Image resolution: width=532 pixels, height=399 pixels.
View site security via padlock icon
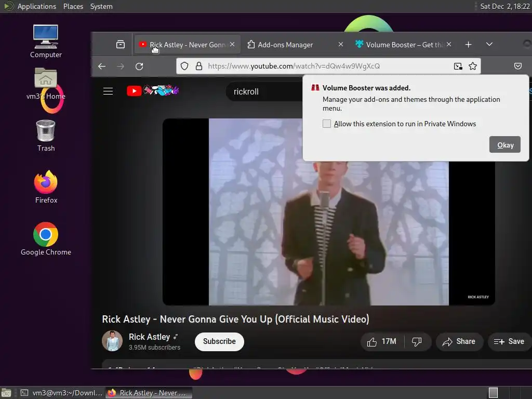click(x=199, y=66)
